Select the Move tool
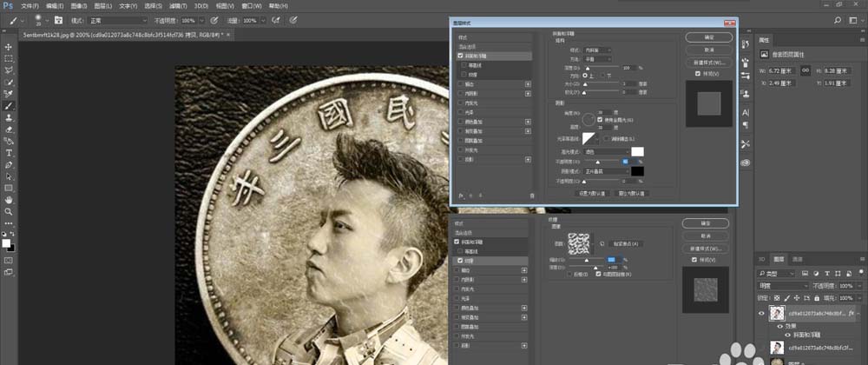This screenshot has height=365, width=868. 9,47
